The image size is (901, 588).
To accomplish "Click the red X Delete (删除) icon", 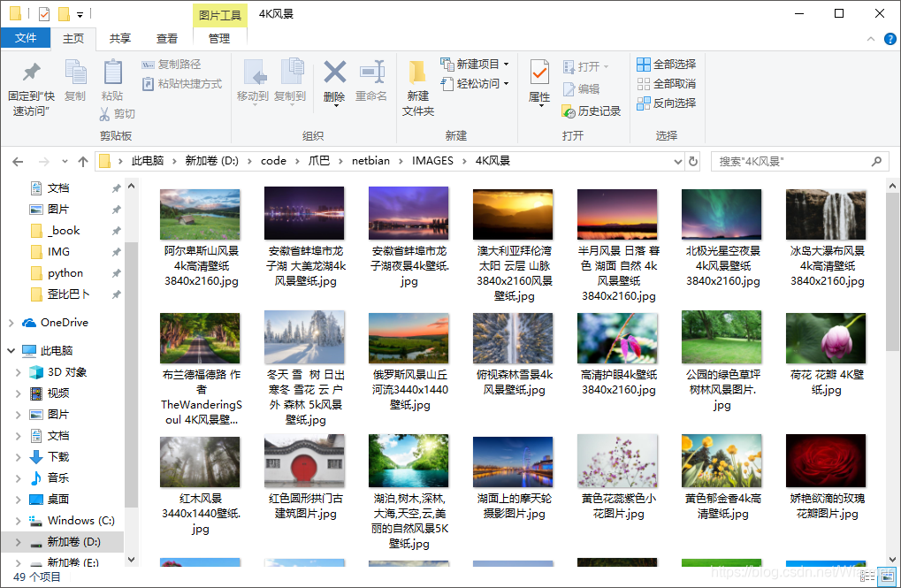I will click(x=334, y=73).
